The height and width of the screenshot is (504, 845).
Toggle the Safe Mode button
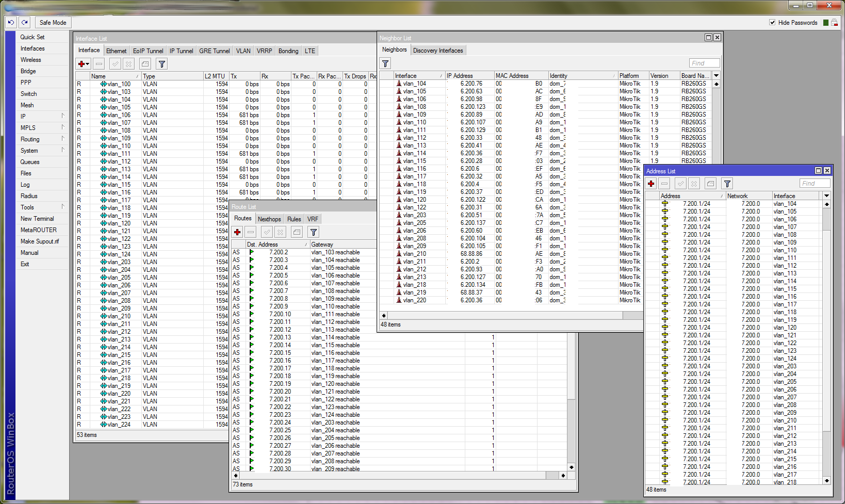53,23
